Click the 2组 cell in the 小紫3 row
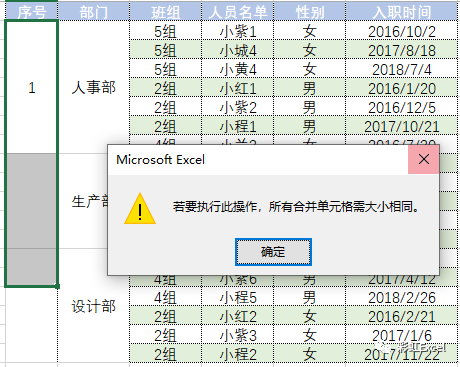 tap(165, 335)
